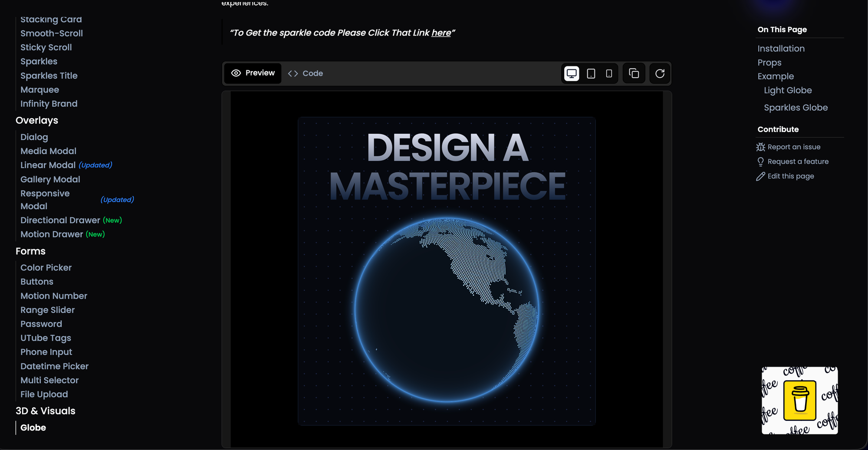Expand the Forms section

point(30,251)
